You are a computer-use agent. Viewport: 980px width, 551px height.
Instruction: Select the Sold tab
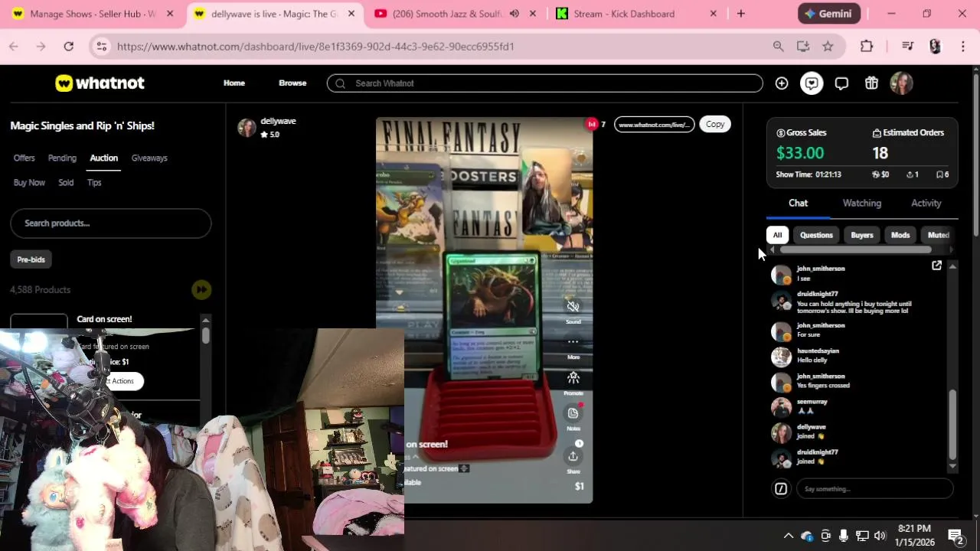pos(66,182)
